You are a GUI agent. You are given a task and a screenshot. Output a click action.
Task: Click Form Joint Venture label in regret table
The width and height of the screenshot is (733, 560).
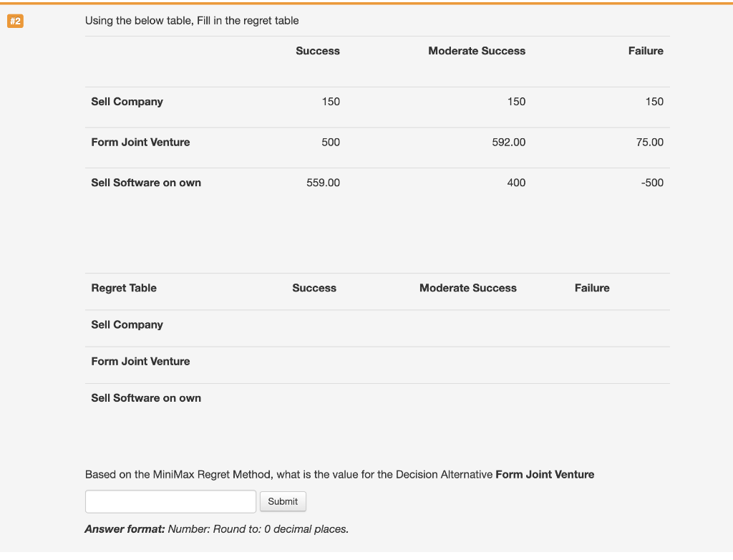[140, 362]
